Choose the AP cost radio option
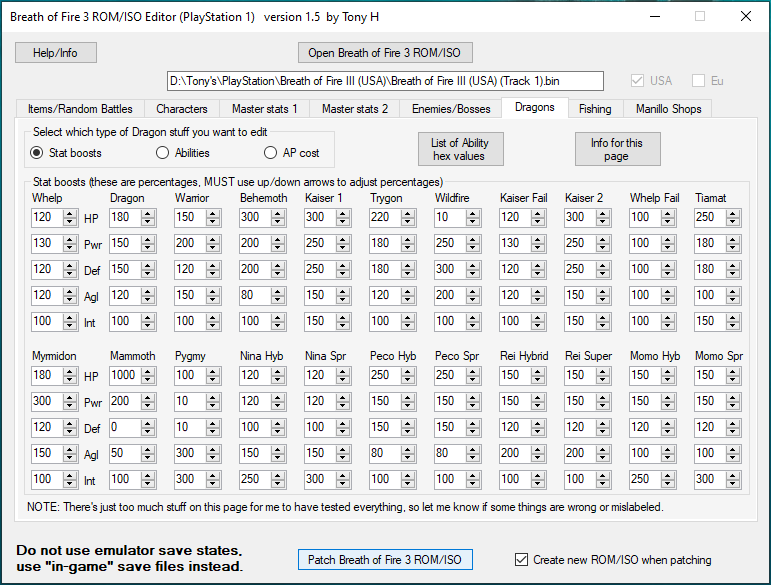The image size is (771, 585). tap(270, 153)
